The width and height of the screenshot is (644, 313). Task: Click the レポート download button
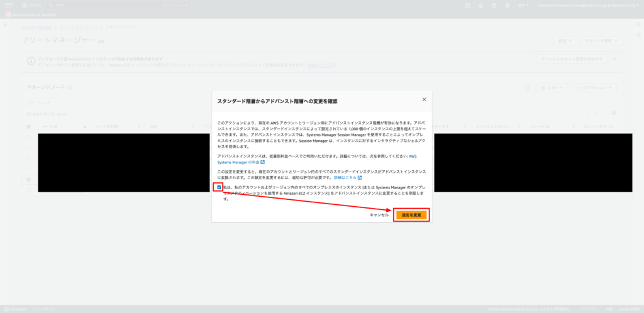[x=552, y=88]
